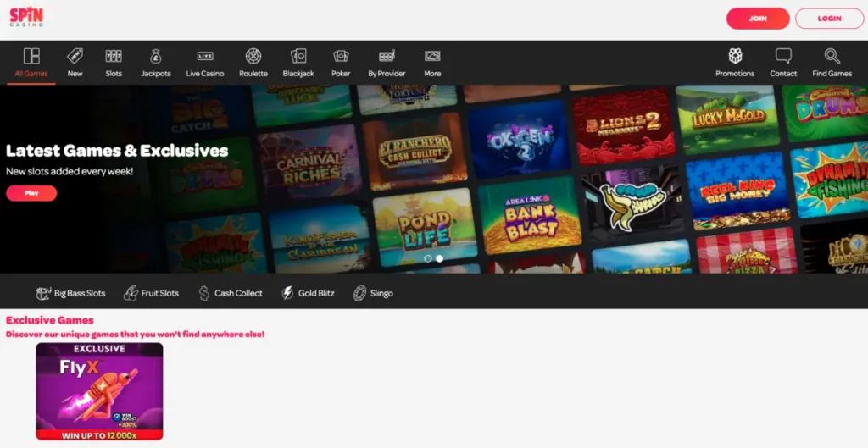Open the Reel King Big Money tile
The image size is (868, 448).
[738, 191]
